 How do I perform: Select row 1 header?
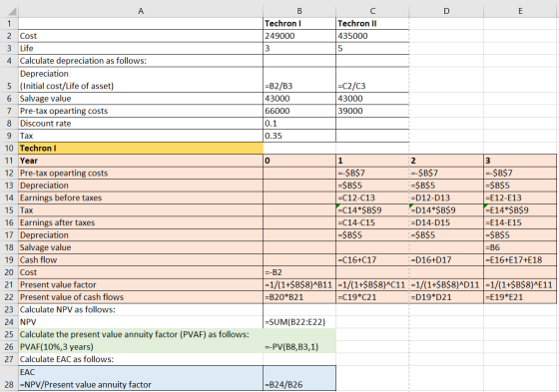[x=9, y=24]
